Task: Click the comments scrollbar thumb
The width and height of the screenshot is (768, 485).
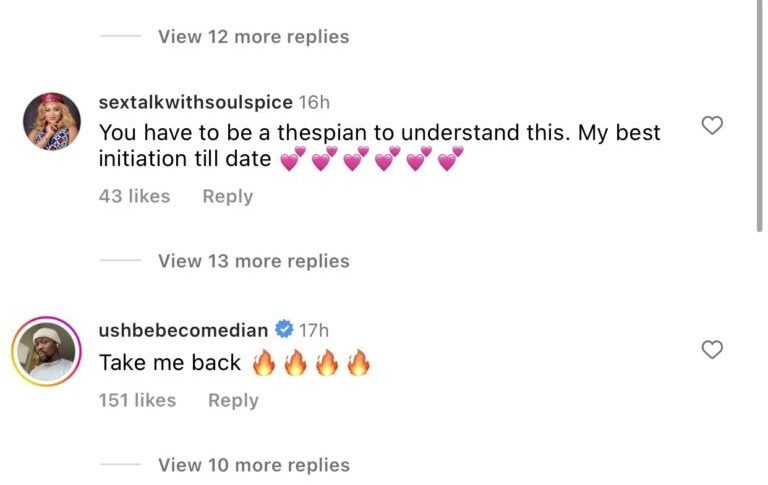Action: [759, 115]
